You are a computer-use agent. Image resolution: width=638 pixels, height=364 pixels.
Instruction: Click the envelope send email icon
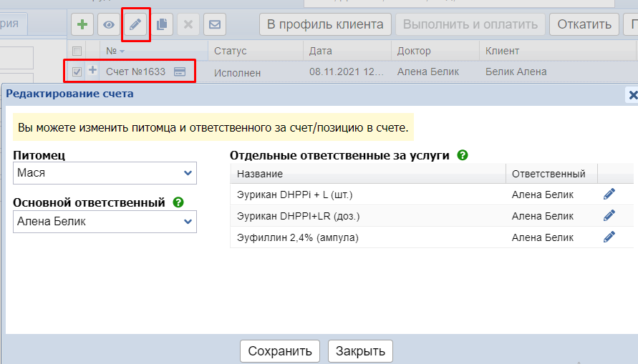pos(214,24)
